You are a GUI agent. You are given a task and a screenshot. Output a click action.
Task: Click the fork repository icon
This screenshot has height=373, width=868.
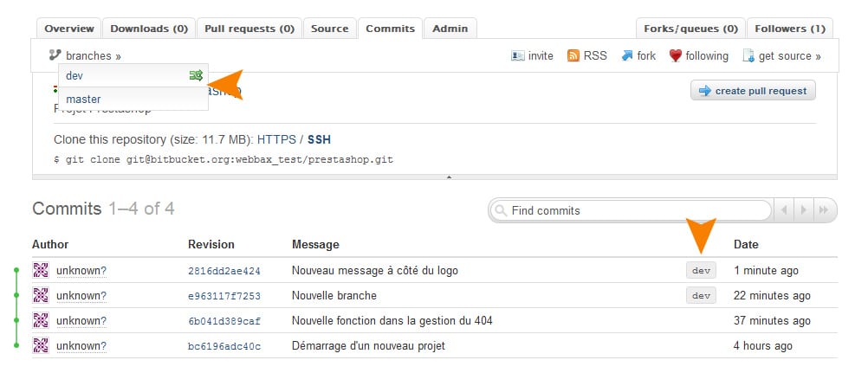pyautogui.click(x=626, y=56)
